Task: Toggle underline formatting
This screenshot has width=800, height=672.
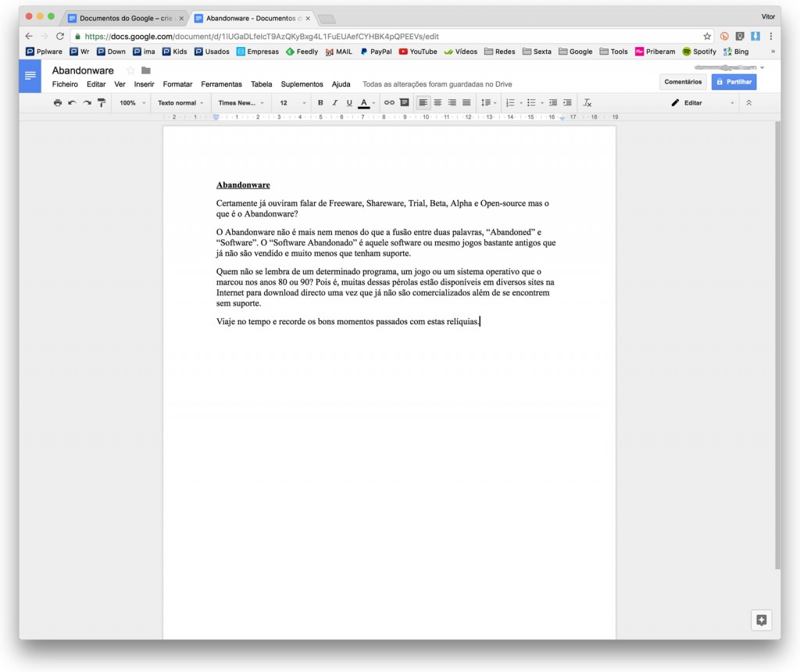Action: click(x=348, y=102)
